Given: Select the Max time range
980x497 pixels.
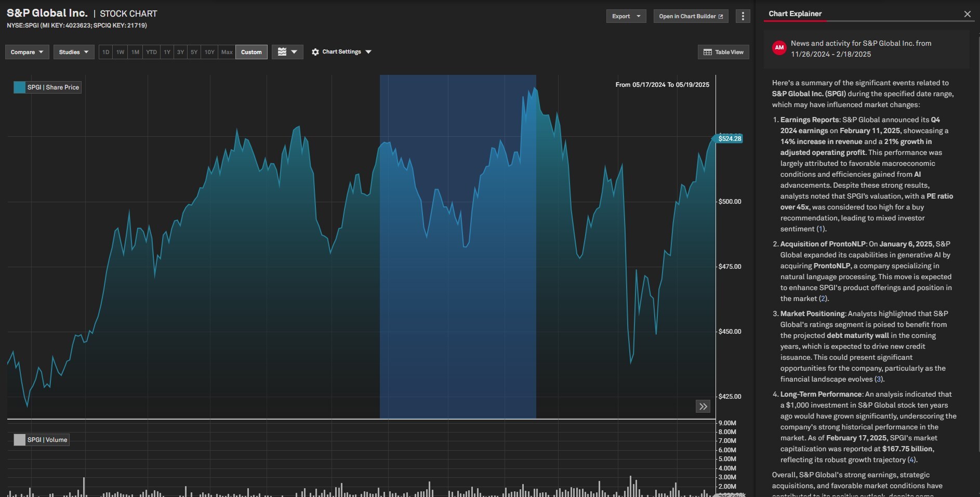Looking at the screenshot, I should [x=227, y=52].
